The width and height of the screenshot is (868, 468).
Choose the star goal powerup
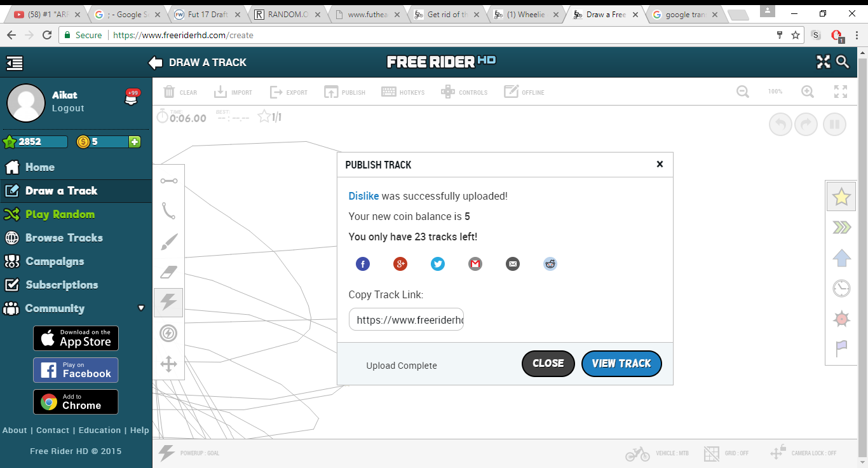click(841, 197)
